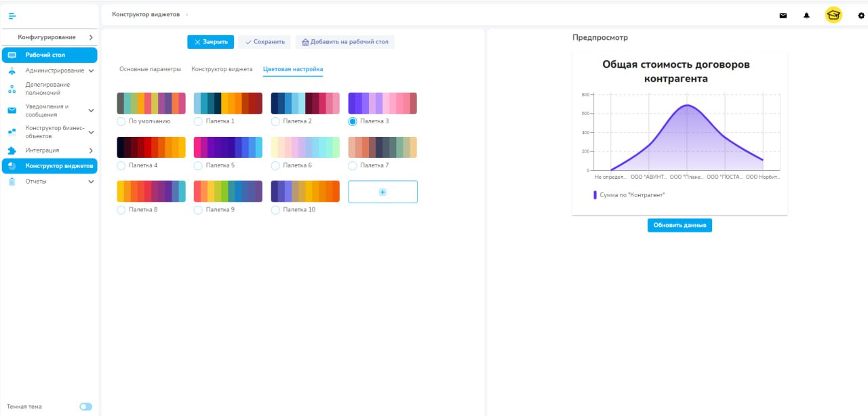The height and width of the screenshot is (416, 868).
Task: Click the Палетка 8 color strip
Action: coord(151,192)
